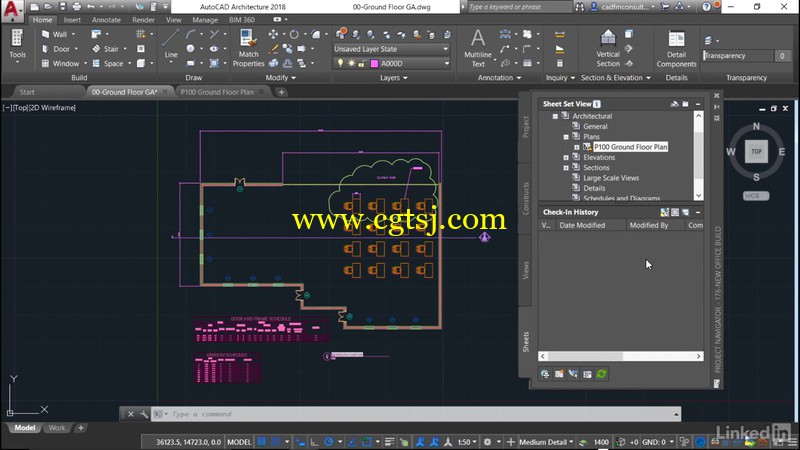Expand the Inquiry panel dropdown
This screenshot has width=800, height=450.
[560, 78]
